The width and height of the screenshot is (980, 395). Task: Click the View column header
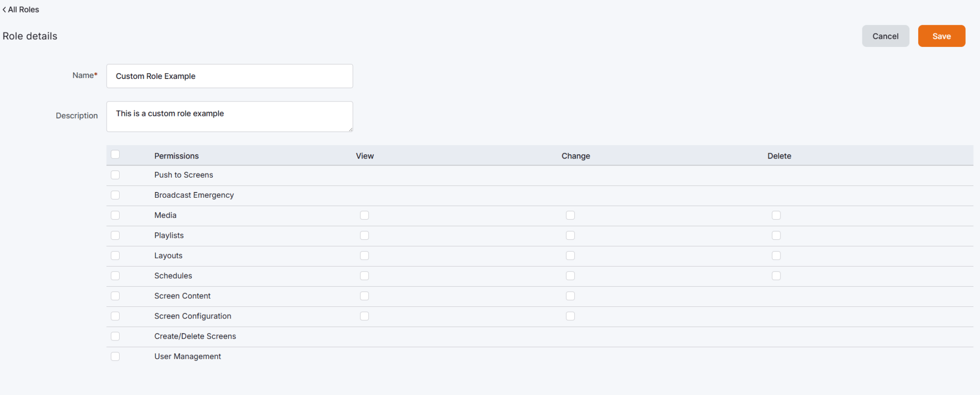(365, 156)
